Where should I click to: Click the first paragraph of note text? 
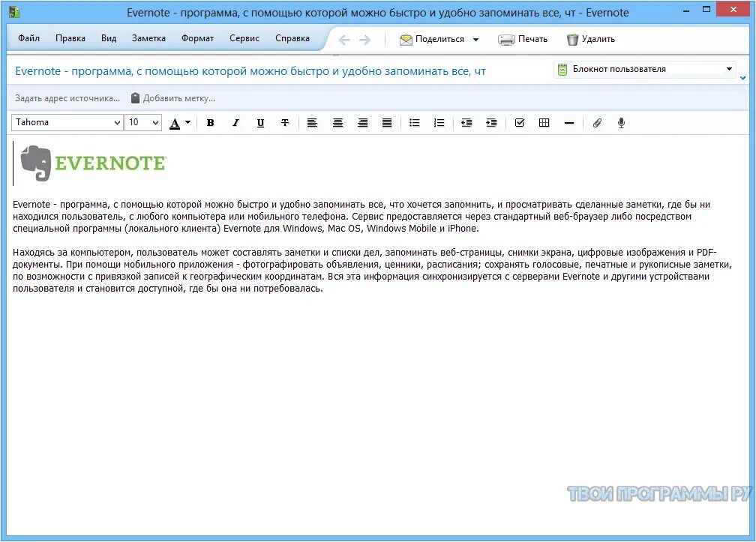point(361,217)
